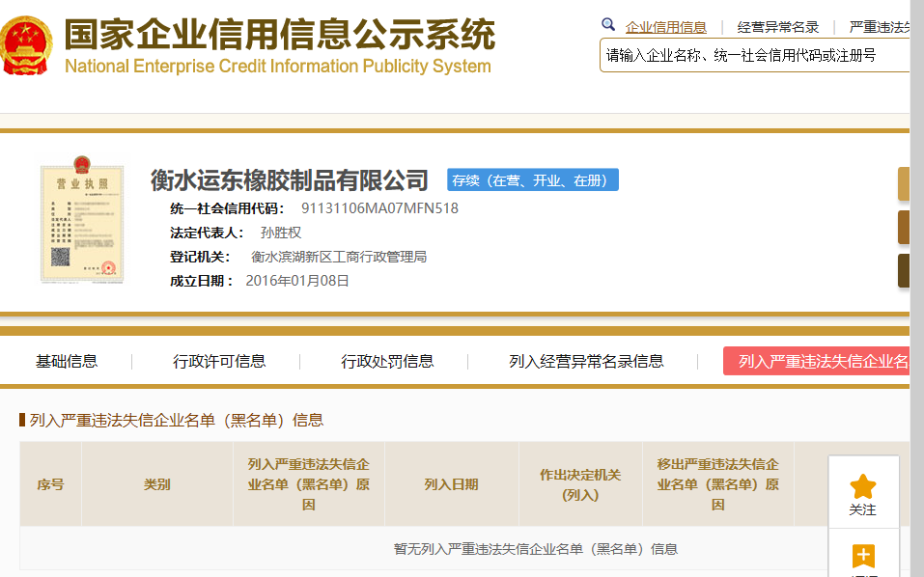Click the 移出严重违法失信企业名单原因 column header

[x=717, y=484]
